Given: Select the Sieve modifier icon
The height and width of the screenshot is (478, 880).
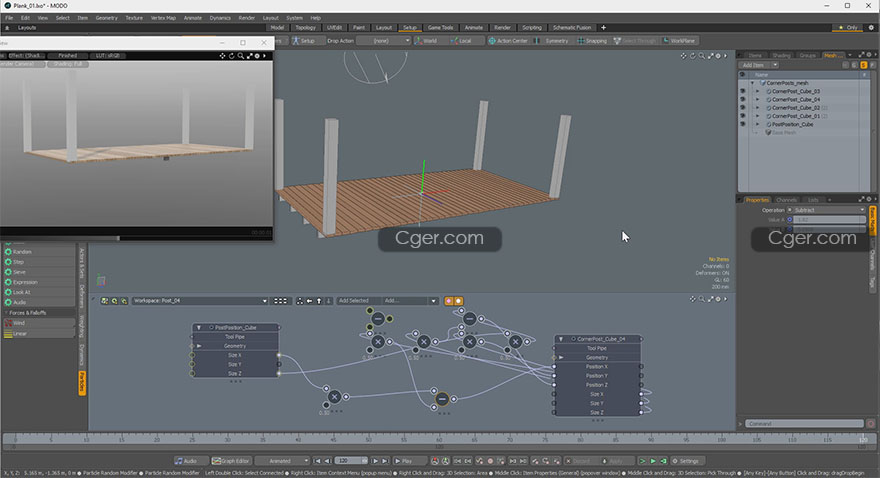Looking at the screenshot, I should pyautogui.click(x=8, y=272).
